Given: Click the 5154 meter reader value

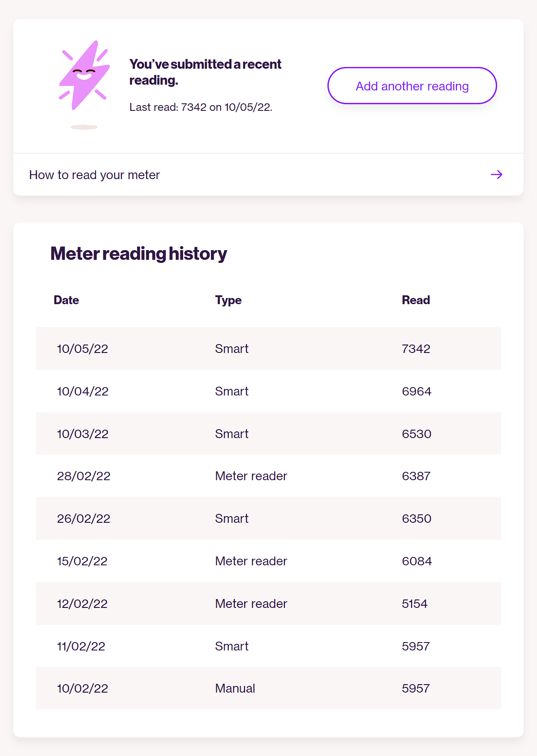Looking at the screenshot, I should (x=415, y=604).
